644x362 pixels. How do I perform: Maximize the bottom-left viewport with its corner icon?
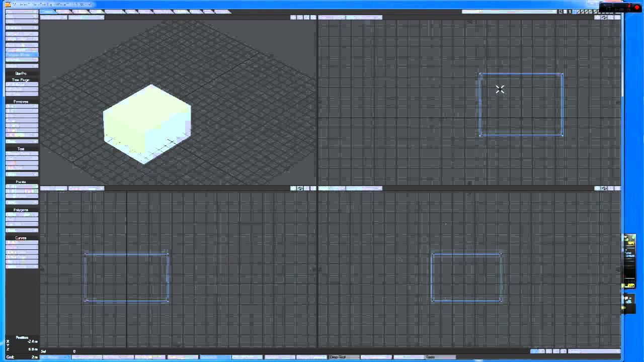tap(313, 188)
